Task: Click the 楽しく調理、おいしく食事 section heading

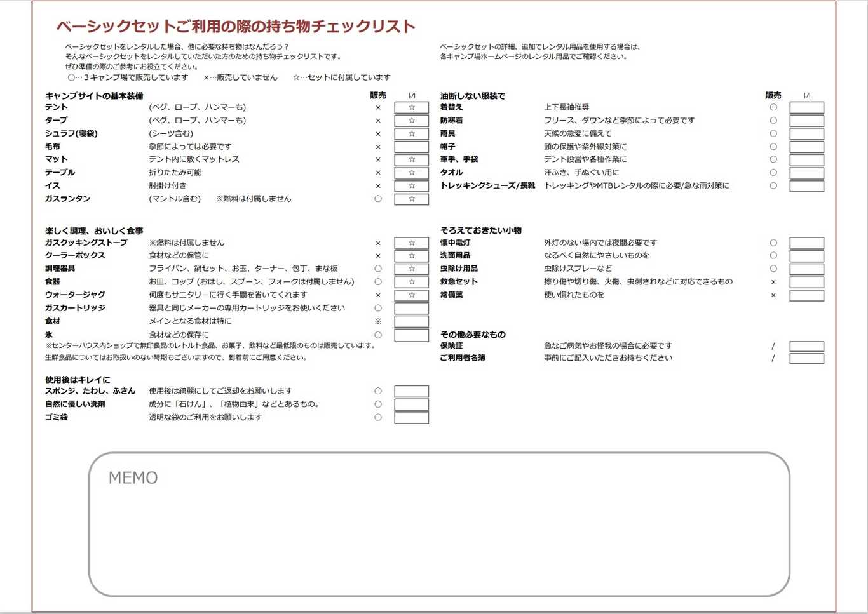Action: [x=94, y=231]
